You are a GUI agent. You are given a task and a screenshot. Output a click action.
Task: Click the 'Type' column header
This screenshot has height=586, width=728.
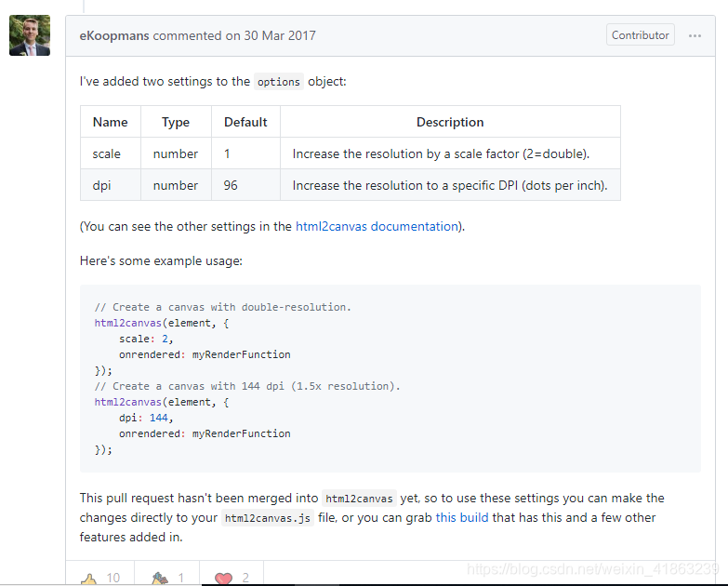pos(176,122)
